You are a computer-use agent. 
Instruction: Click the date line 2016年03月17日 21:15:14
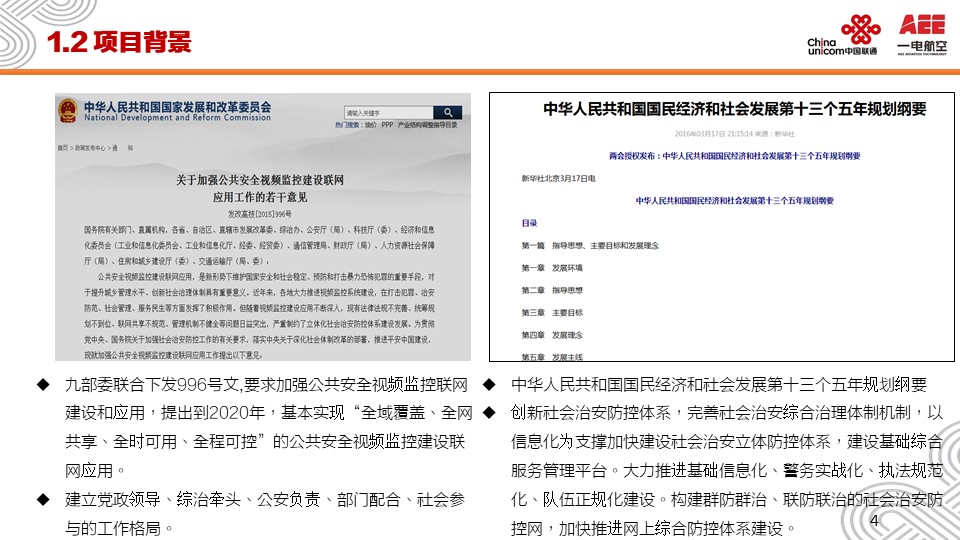point(713,133)
